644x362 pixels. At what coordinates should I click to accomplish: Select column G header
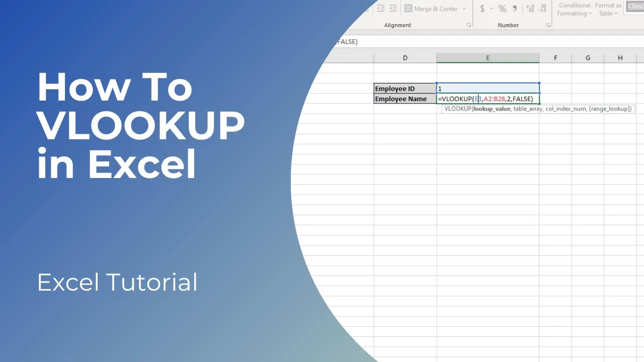click(x=588, y=58)
